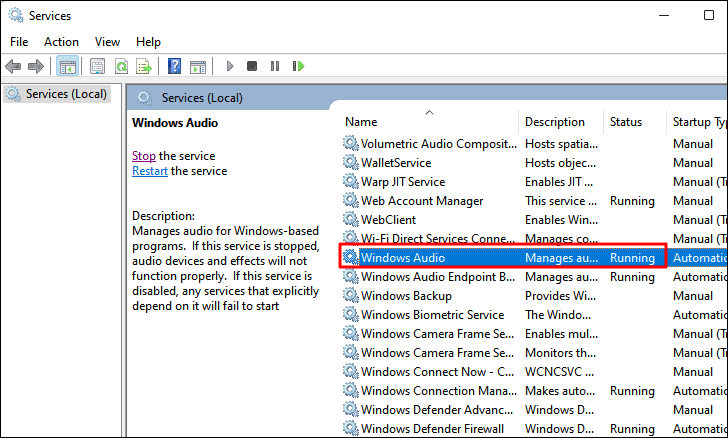
Task: Sort by Startup Type column header
Action: pos(699,122)
